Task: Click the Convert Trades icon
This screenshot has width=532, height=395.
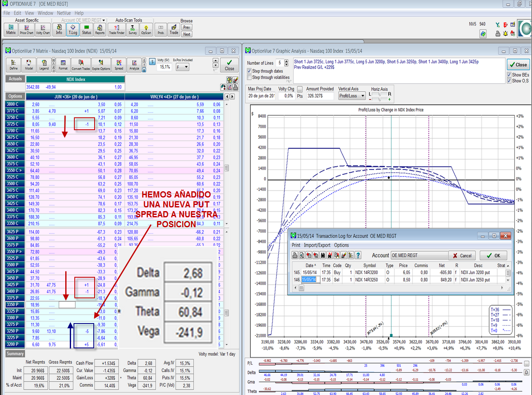Action: [81, 65]
